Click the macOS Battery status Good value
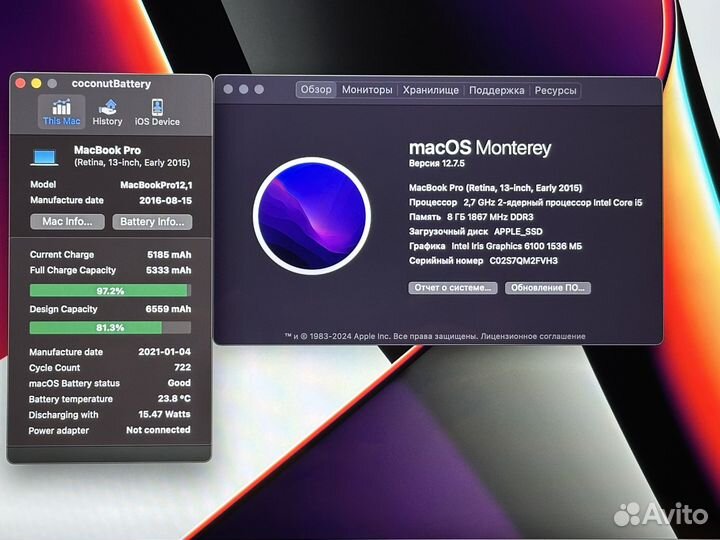This screenshot has height=540, width=720. (x=179, y=383)
